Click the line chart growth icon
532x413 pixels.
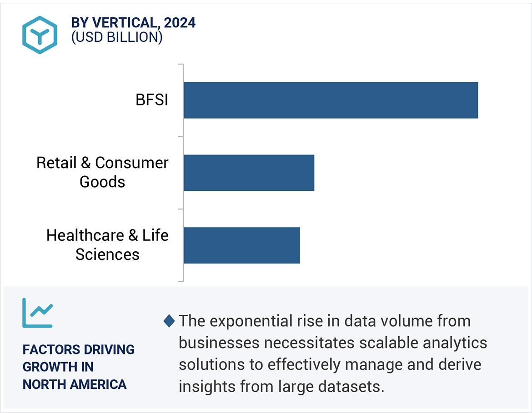pyautogui.click(x=38, y=313)
